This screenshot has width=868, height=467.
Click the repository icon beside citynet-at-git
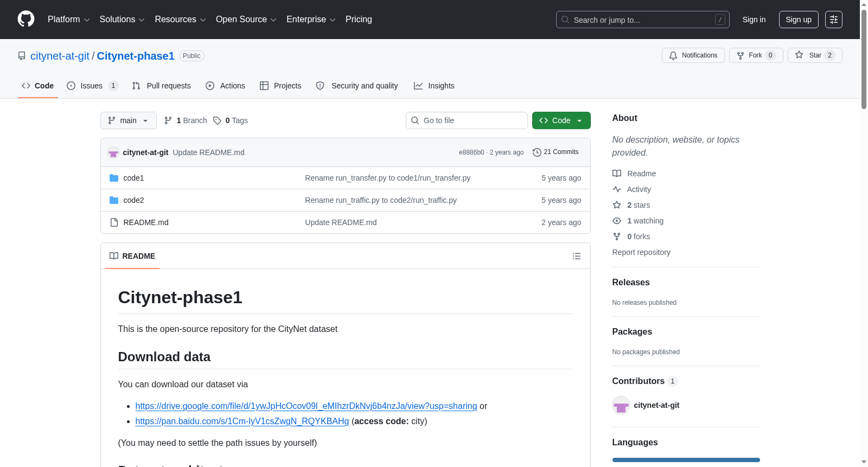click(22, 56)
